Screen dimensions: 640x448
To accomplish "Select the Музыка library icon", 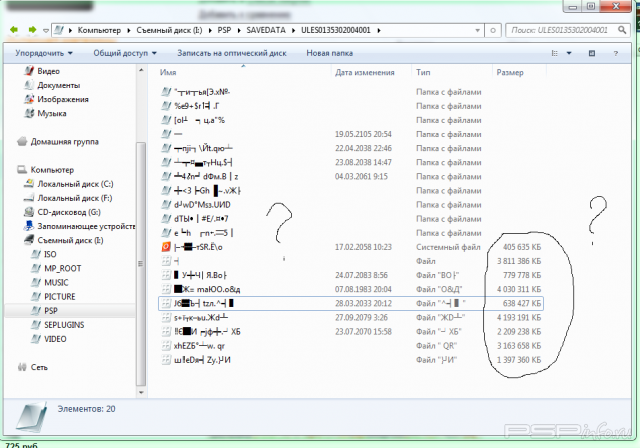I will pos(29,114).
